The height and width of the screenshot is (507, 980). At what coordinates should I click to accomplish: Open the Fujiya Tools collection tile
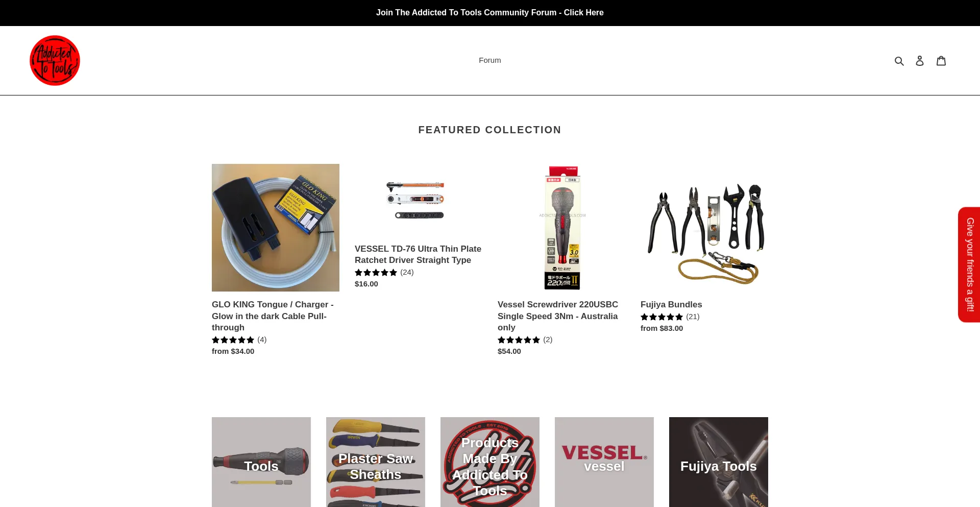coord(718,462)
